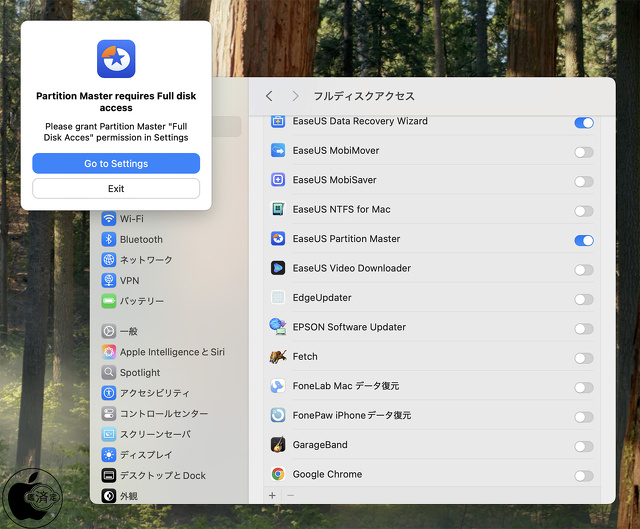Click the アクセシビリティ sidebar icon
This screenshot has height=529, width=640.
point(109,393)
